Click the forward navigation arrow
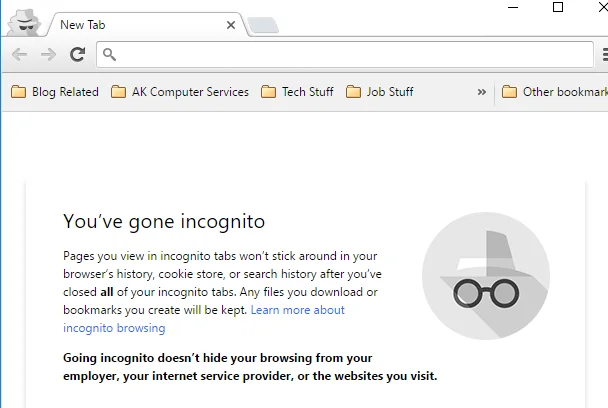The height and width of the screenshot is (408, 608). click(x=48, y=54)
